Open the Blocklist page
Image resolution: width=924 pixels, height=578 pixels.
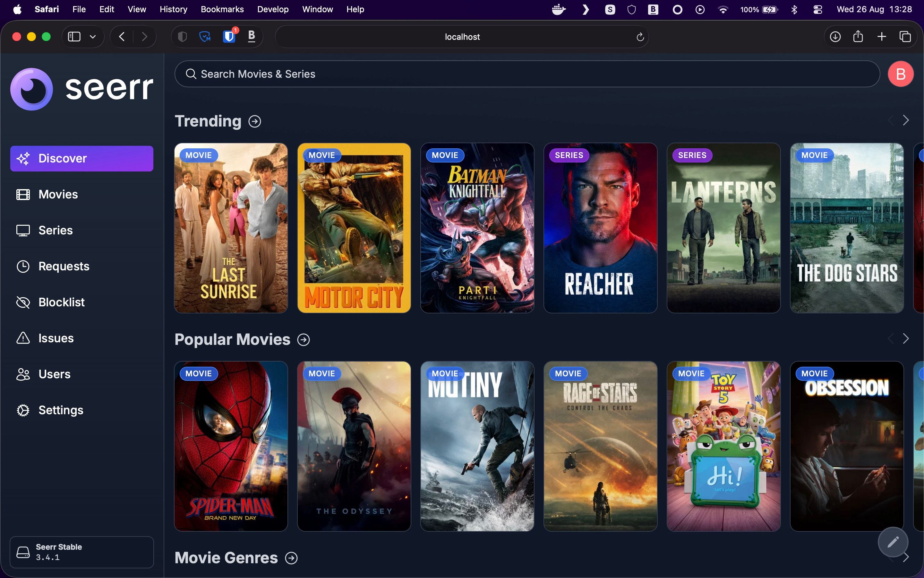point(82,302)
